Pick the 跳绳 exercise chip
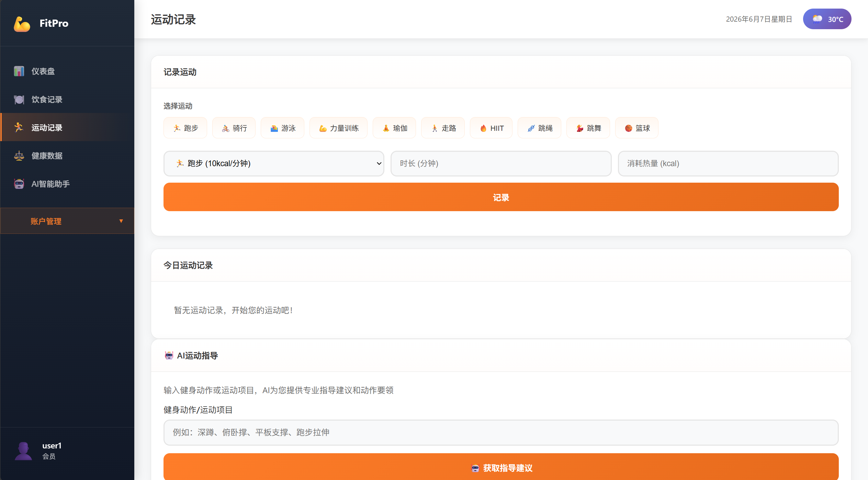 click(x=540, y=128)
